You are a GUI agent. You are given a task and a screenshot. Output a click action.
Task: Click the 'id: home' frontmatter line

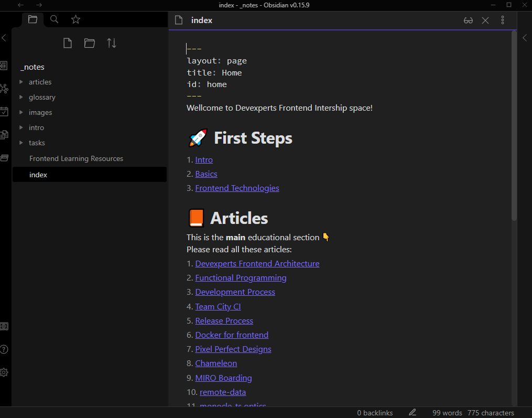207,84
